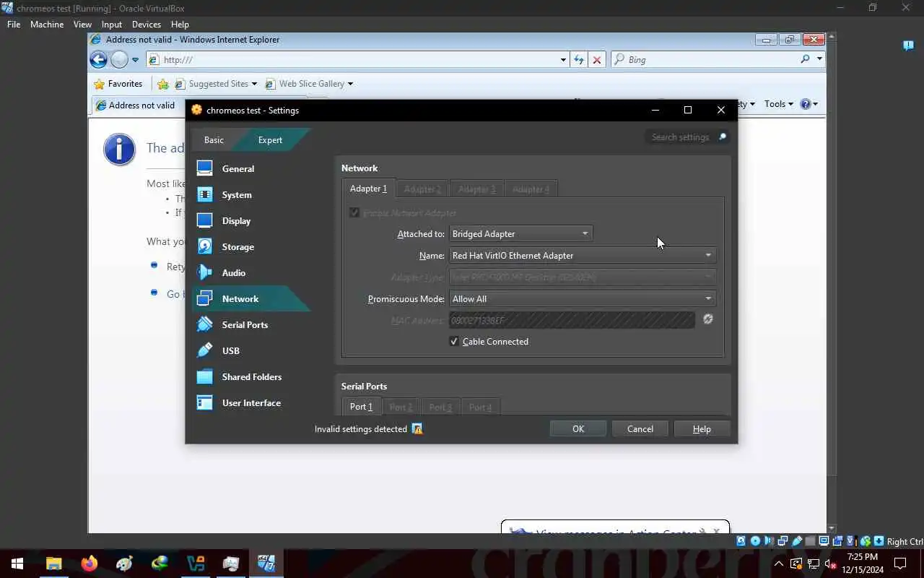
Task: Open the User Interface settings category
Action: click(251, 402)
